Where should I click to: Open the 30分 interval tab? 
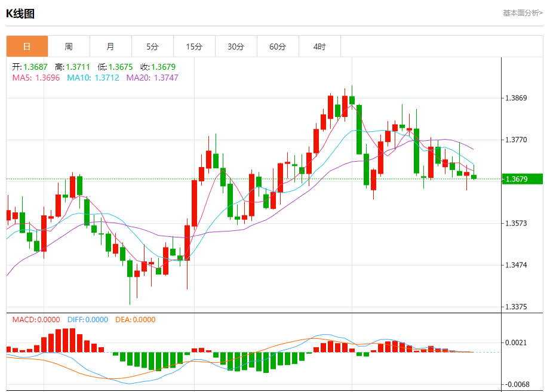(236, 47)
